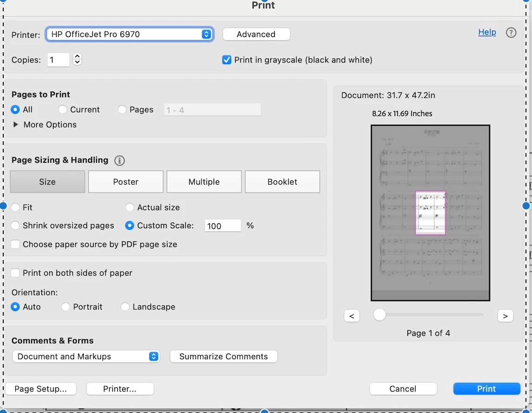Click the page preview slider handle
The height and width of the screenshot is (413, 532).
pyautogui.click(x=379, y=315)
